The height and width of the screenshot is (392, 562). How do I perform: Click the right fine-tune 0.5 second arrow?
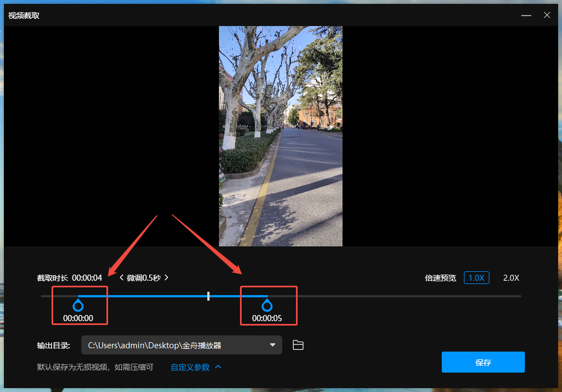coord(166,277)
